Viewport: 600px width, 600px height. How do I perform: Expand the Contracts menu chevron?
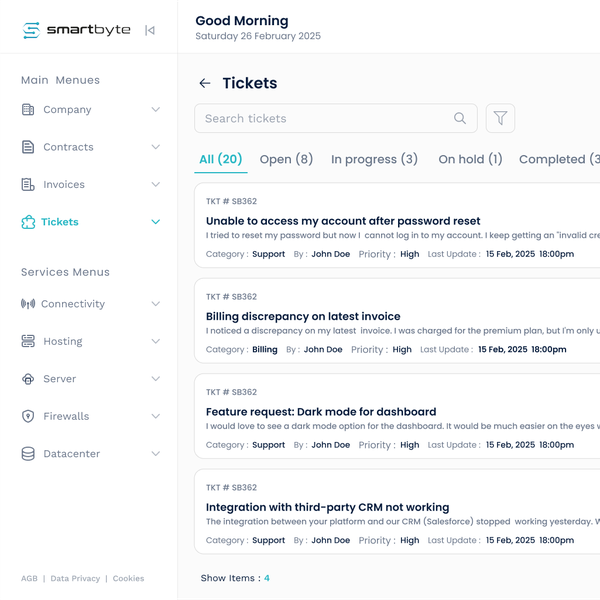pos(155,147)
